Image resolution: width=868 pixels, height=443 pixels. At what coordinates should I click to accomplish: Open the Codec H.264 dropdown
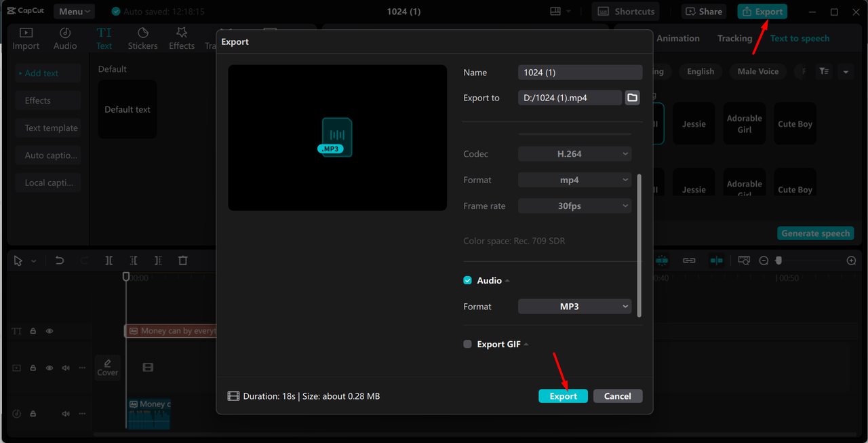574,154
